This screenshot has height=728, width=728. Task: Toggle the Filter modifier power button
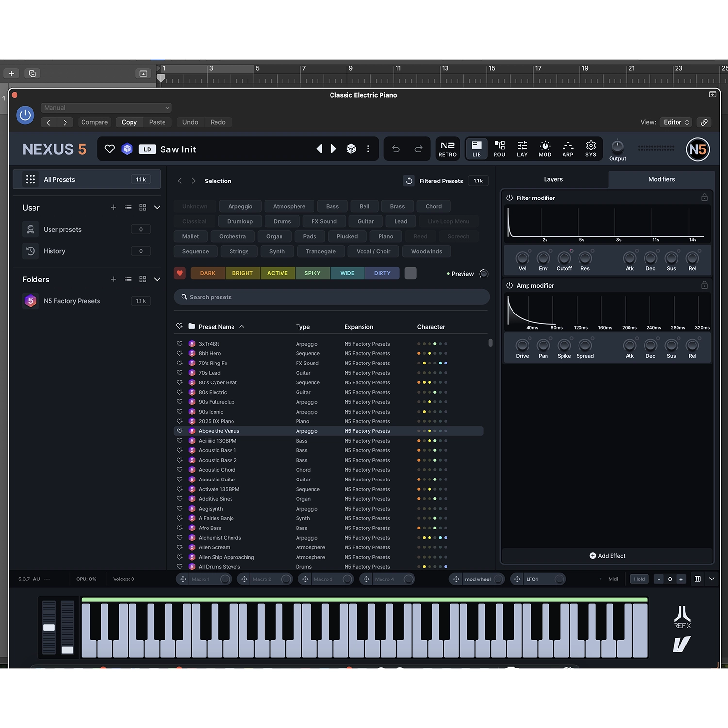(510, 198)
